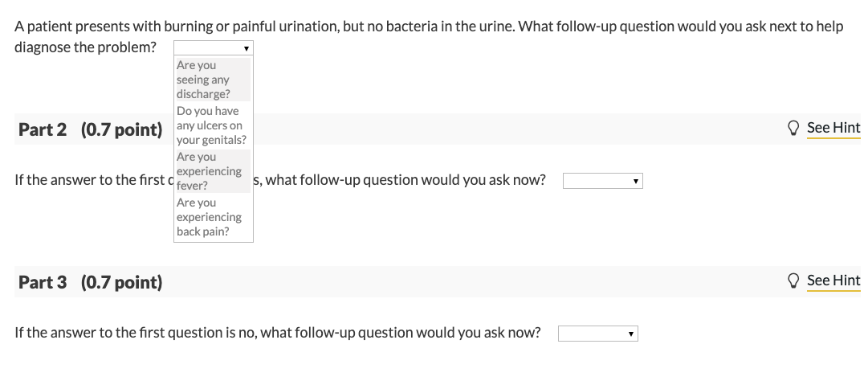Click the "Part 2 (0.7 point)" heading
Viewport: 868px width, 385px height.
click(90, 129)
